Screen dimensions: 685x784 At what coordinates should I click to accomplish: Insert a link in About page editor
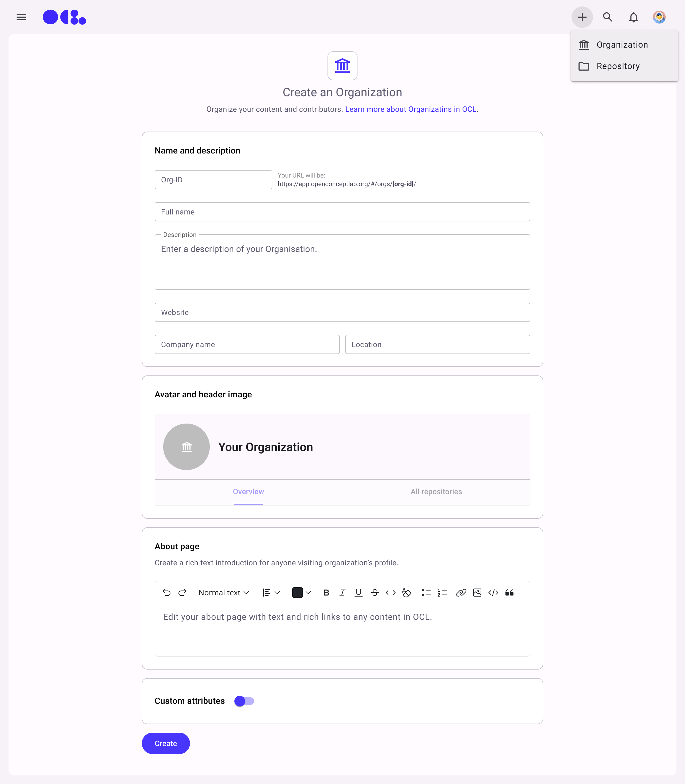(461, 593)
